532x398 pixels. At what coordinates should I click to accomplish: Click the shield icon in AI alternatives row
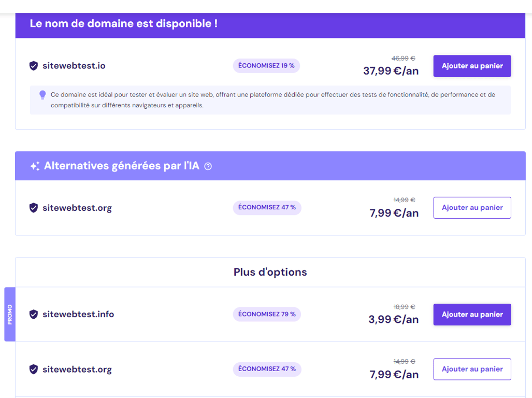(x=34, y=208)
